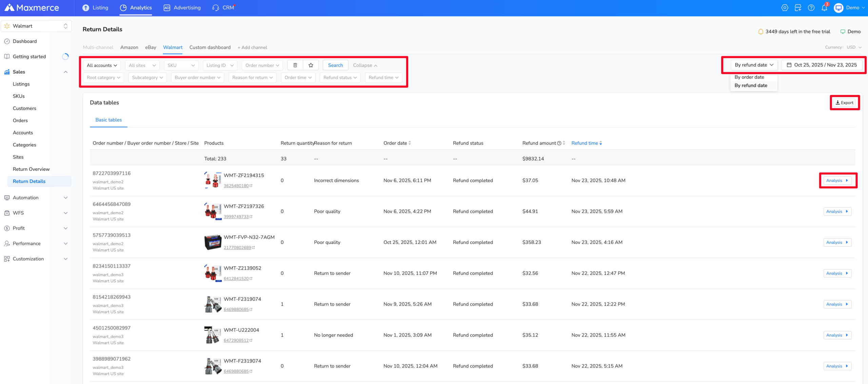Switch to the Amazon channel tab
868x384 pixels.
point(129,47)
